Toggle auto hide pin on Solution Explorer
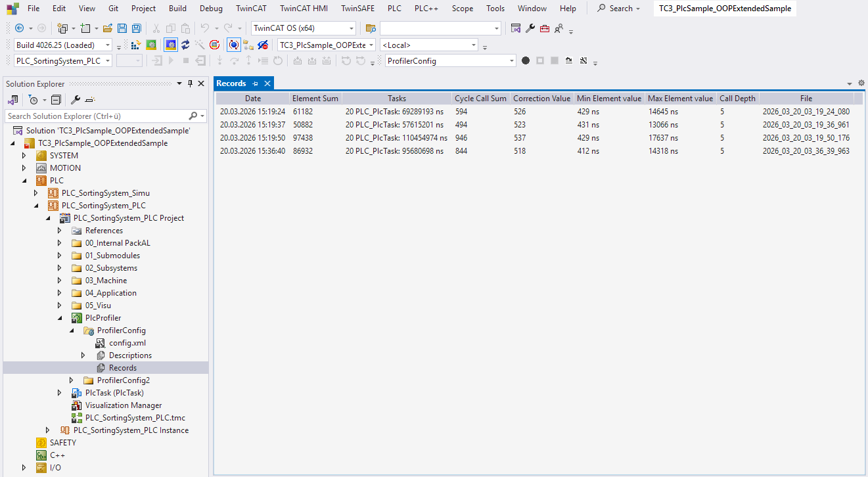 [191, 83]
